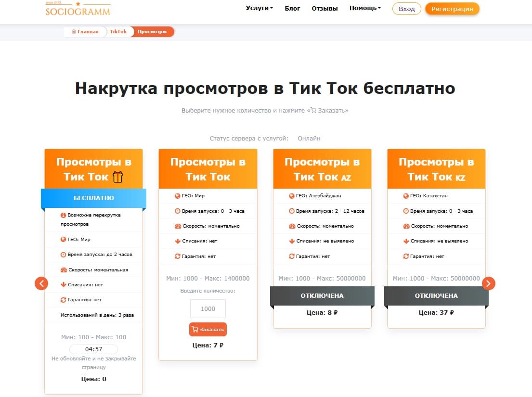Click the Тик Ток KZ card header

[436, 169]
